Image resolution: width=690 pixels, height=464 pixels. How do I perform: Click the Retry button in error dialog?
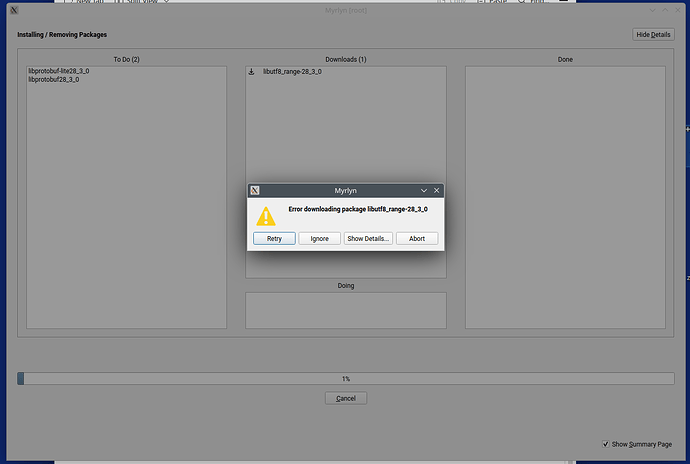tap(274, 239)
